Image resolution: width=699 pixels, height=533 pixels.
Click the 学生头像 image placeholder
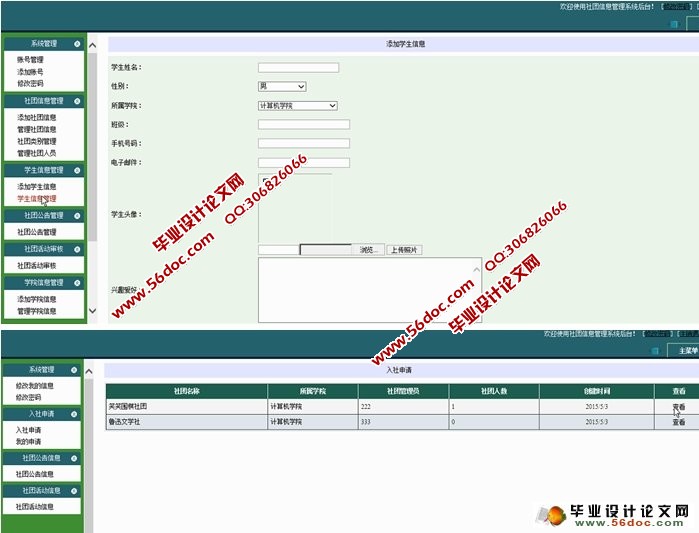[x=295, y=208]
